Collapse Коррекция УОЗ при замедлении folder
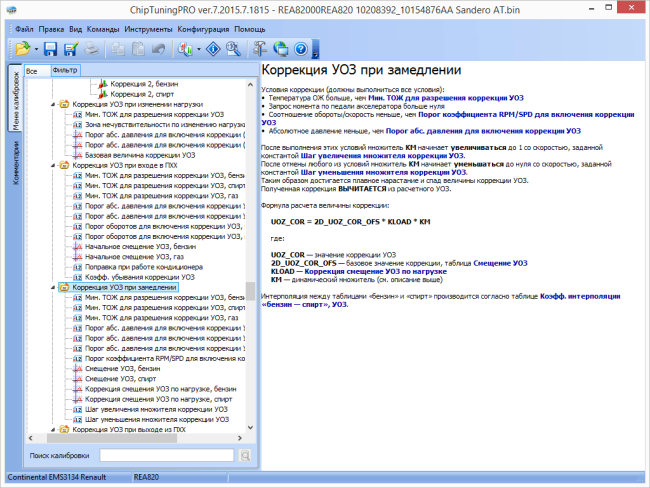 pos(53,287)
